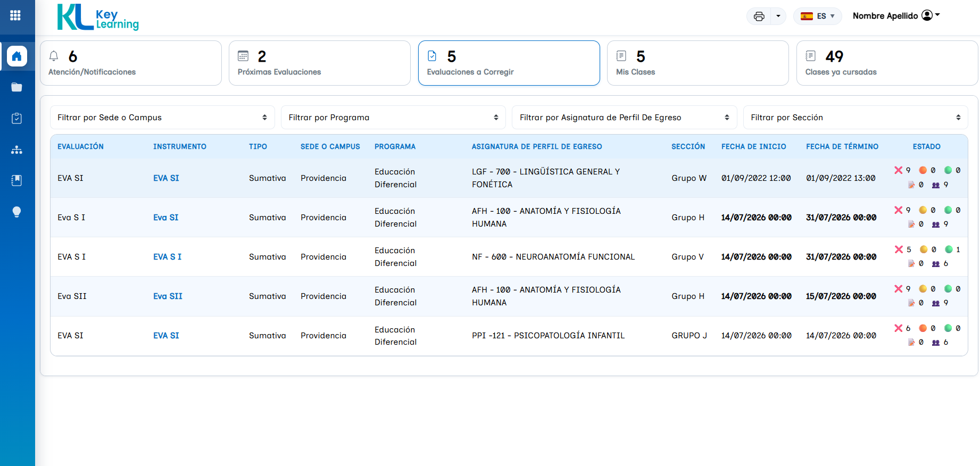
Task: Open the Próximas Evaluaciones card
Action: pos(320,63)
